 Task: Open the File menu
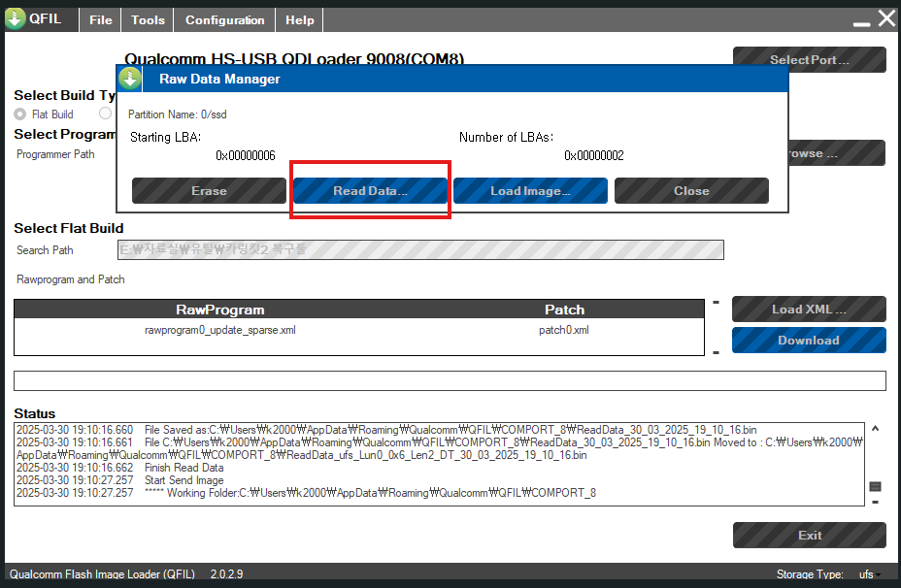click(x=101, y=20)
